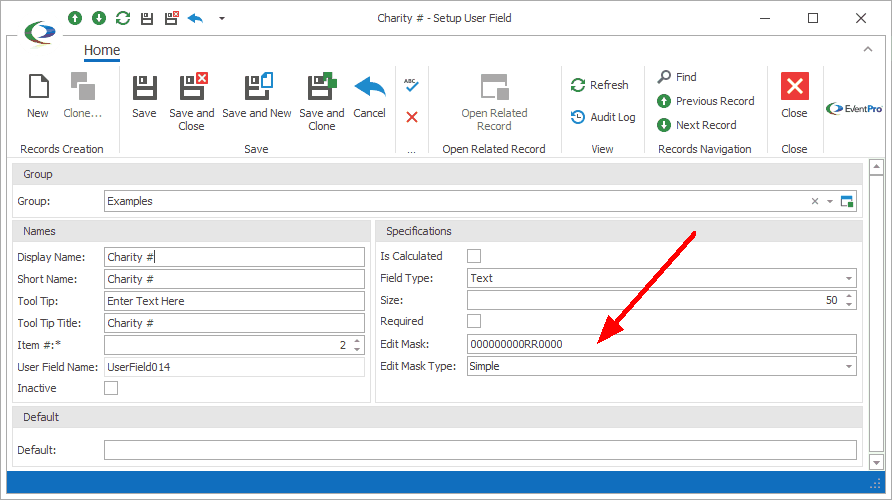Click the Group lookup window icon
The image size is (892, 500).
point(846,201)
